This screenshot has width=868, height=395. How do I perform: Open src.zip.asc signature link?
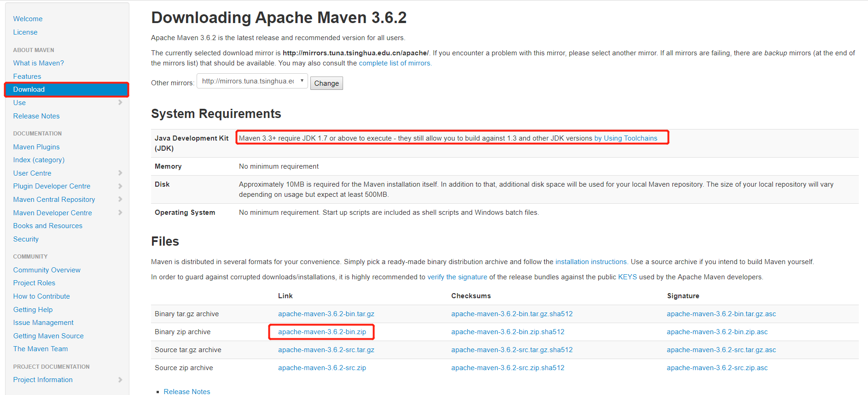(717, 368)
